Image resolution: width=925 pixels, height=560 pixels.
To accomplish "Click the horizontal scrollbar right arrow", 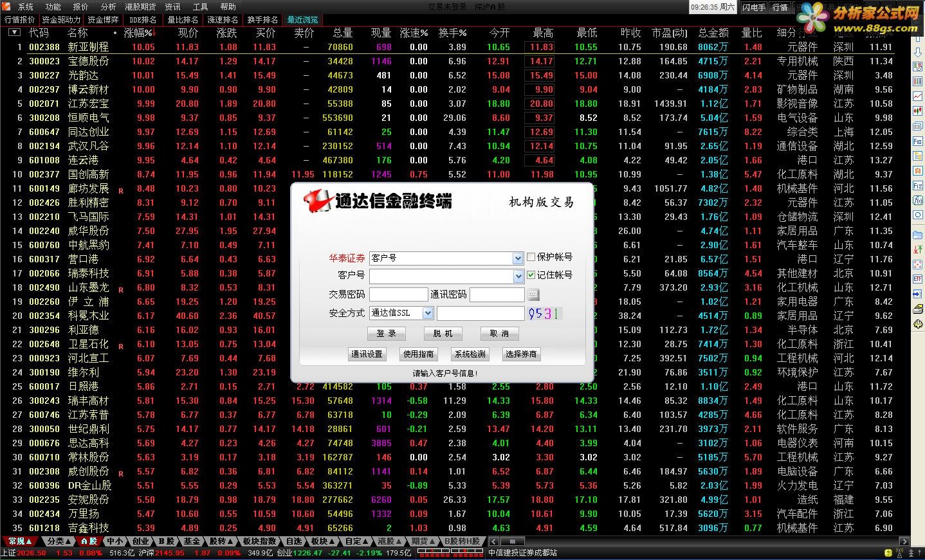I will click(904, 541).
